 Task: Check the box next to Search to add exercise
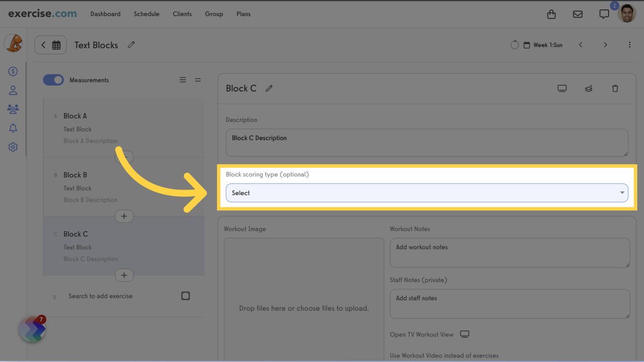185,296
